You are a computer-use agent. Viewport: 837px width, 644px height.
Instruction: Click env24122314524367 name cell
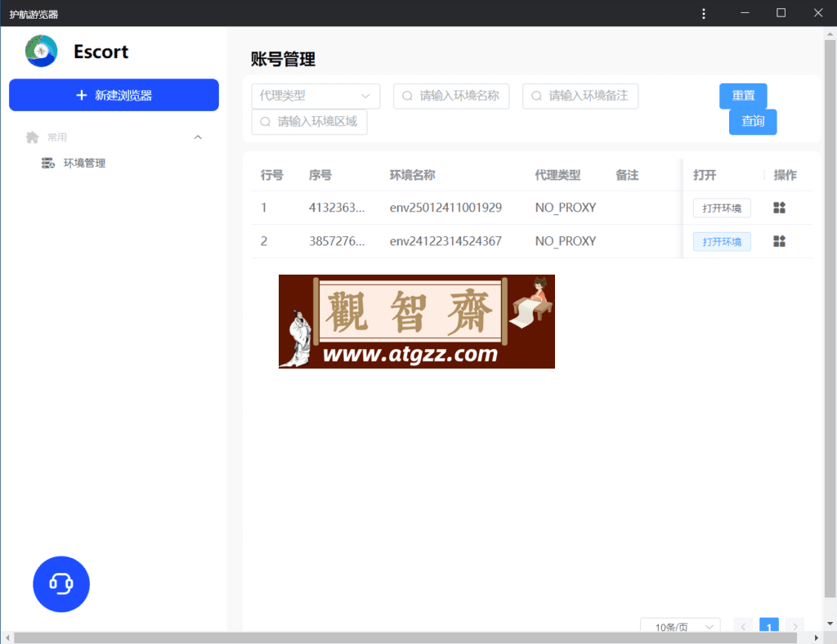445,241
